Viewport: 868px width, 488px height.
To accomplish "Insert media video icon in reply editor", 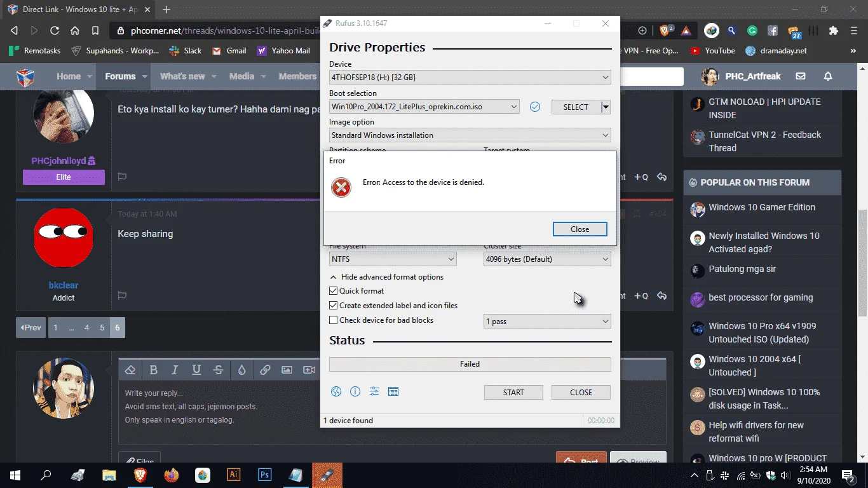I will coord(309,370).
